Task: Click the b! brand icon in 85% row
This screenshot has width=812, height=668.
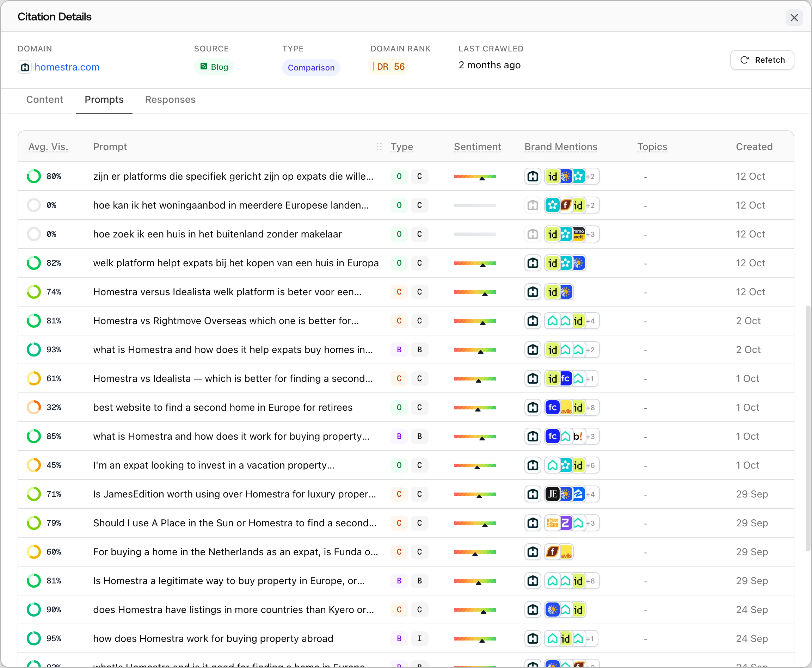Action: (x=578, y=437)
